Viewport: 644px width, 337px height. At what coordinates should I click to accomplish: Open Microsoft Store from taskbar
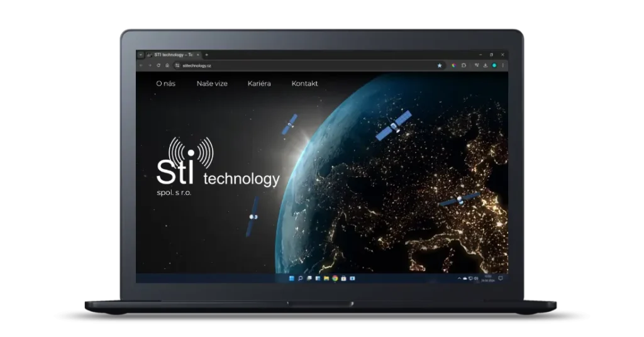click(x=344, y=279)
